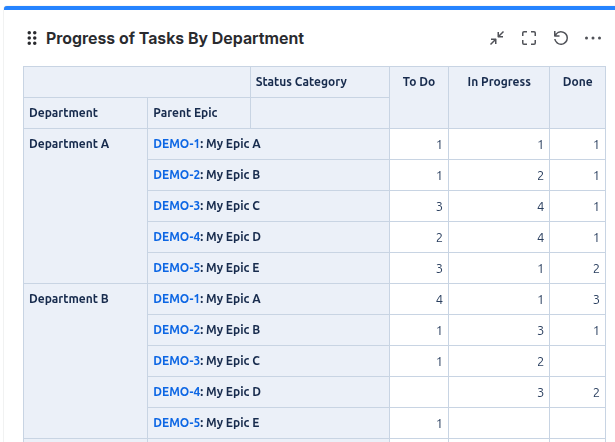Click DEMO-5 link in Department A
Screen dimensions: 615x442
pos(176,268)
